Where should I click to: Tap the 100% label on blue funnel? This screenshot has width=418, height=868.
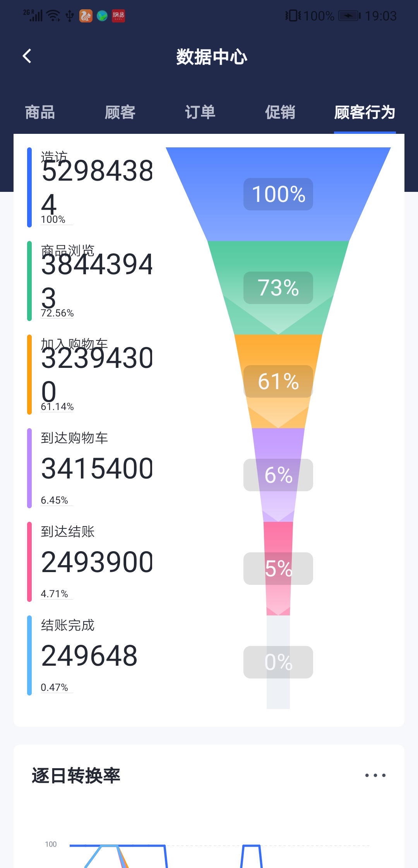(x=278, y=194)
